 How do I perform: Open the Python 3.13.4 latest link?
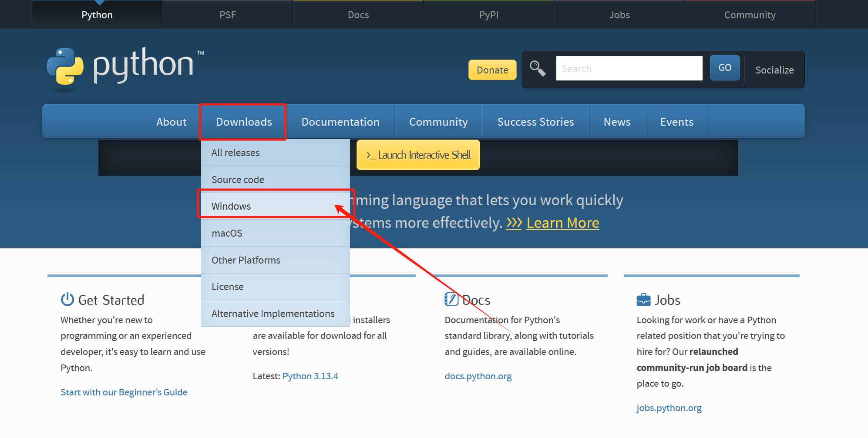(310, 376)
